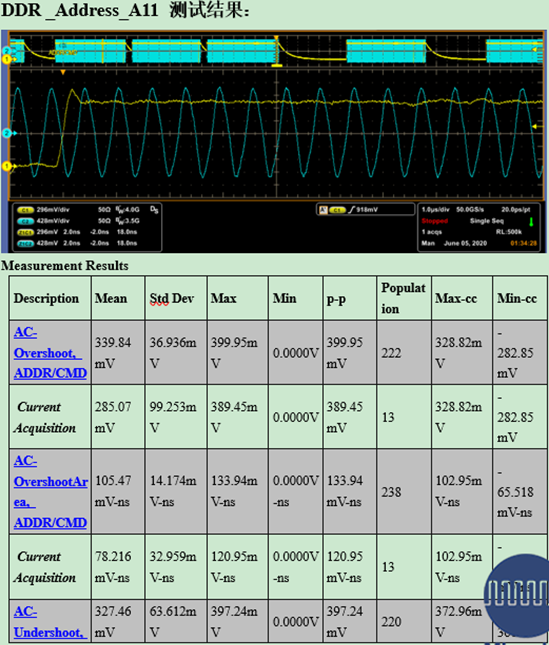The width and height of the screenshot is (549, 645).
Task: Click the orange trigger position triangle
Action: coord(63,72)
